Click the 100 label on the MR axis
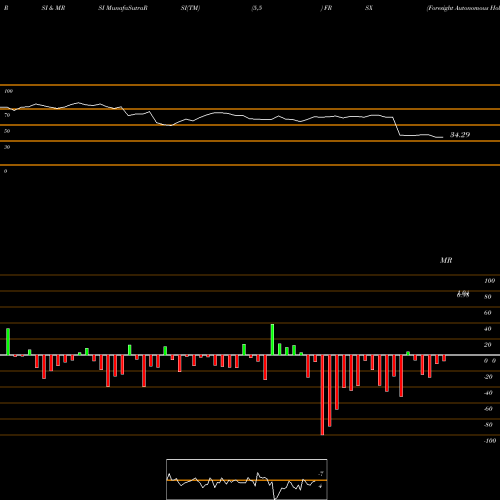This screenshot has height=500, width=500. [490, 281]
